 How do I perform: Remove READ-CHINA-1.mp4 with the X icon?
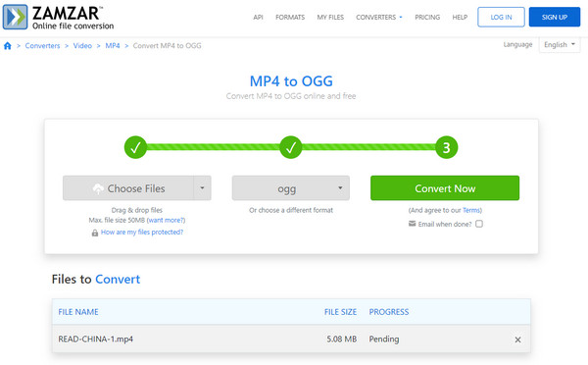[517, 339]
